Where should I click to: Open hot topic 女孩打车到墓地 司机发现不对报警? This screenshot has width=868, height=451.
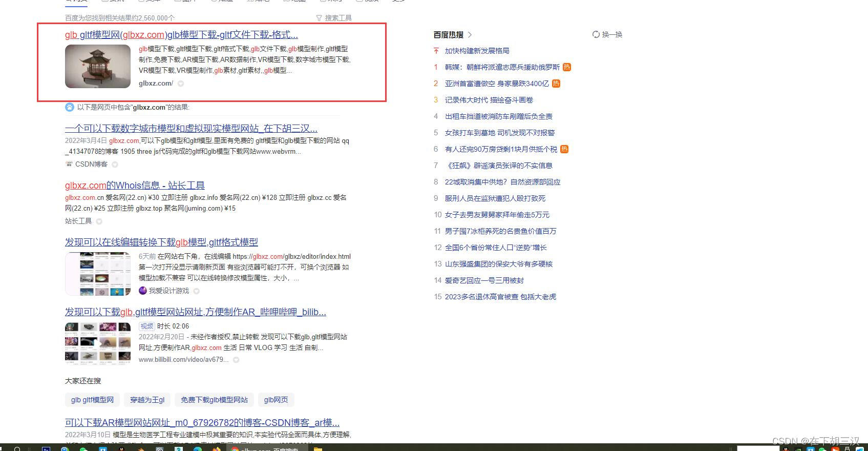coord(500,133)
